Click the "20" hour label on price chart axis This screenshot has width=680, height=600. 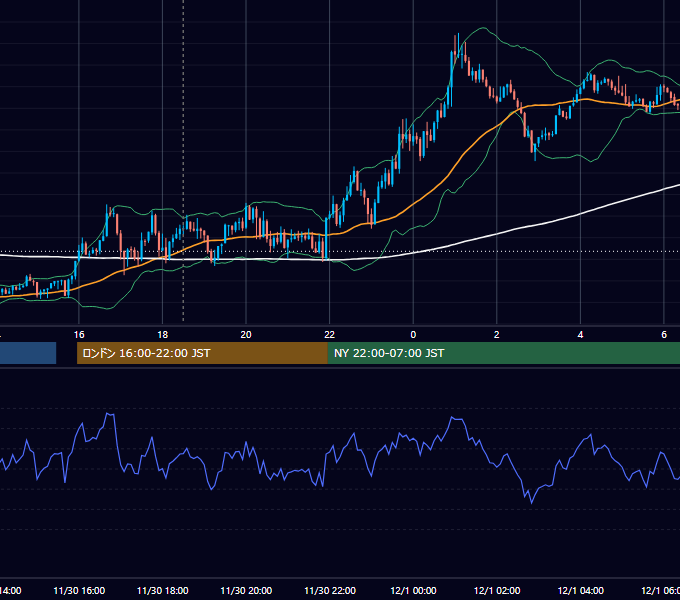coord(246,334)
